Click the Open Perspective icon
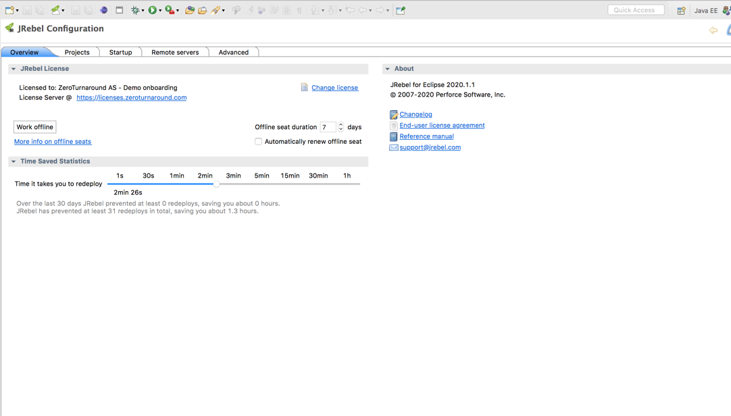Viewport: 731px width, 416px height. coord(681,10)
